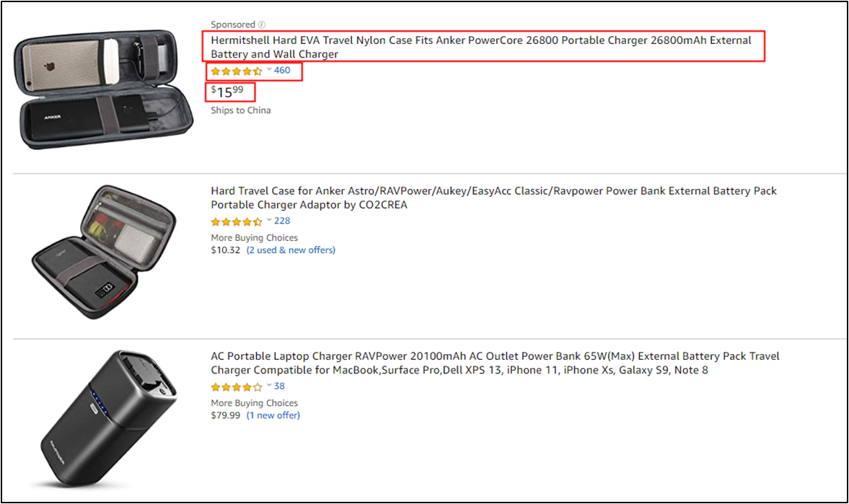
Task: Open the '2 used & new offers' link
Action: (291, 250)
